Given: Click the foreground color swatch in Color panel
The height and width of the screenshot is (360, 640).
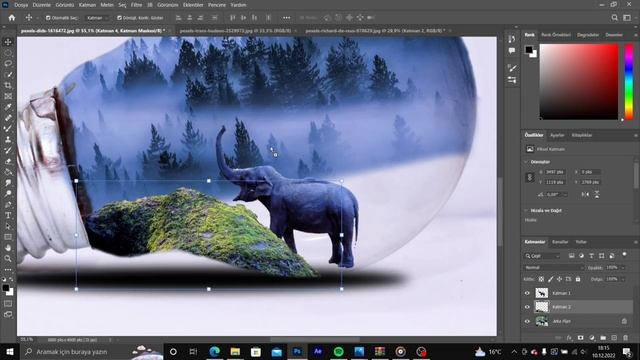Looking at the screenshot, I should coord(529,49).
